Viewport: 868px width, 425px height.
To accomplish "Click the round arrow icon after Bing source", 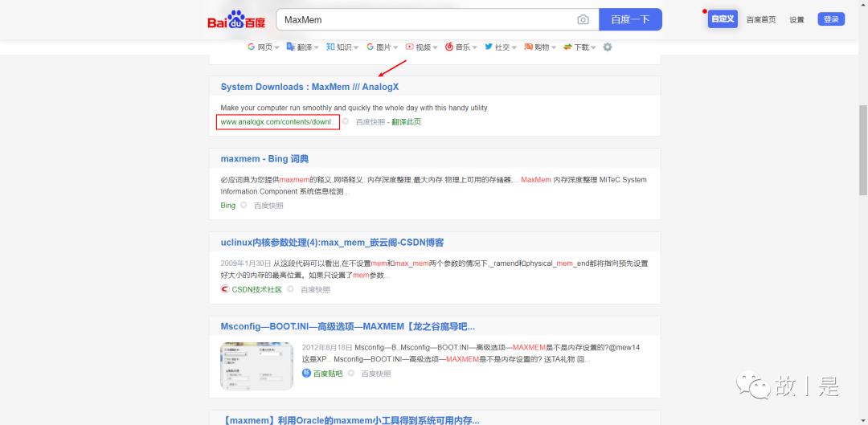I will tap(244, 206).
